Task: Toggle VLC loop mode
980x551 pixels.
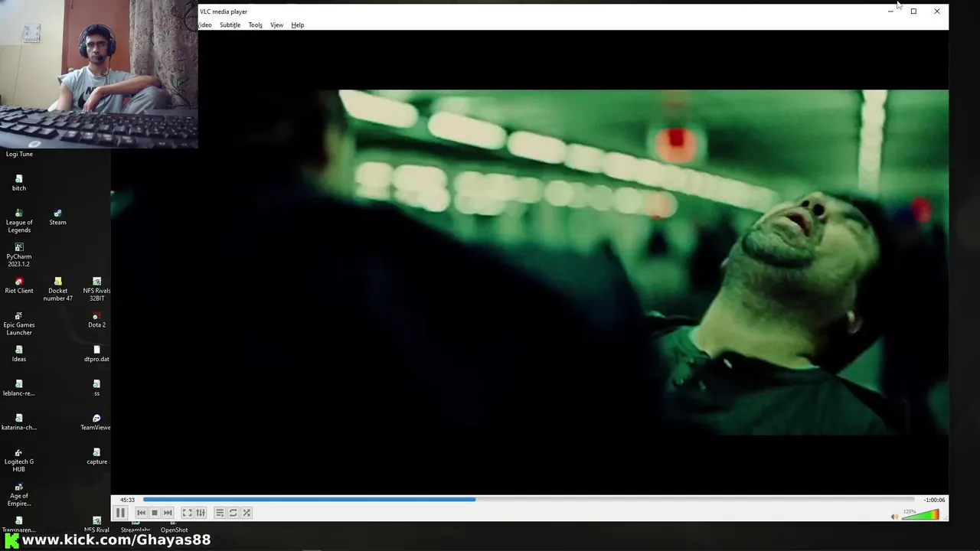Action: click(233, 513)
